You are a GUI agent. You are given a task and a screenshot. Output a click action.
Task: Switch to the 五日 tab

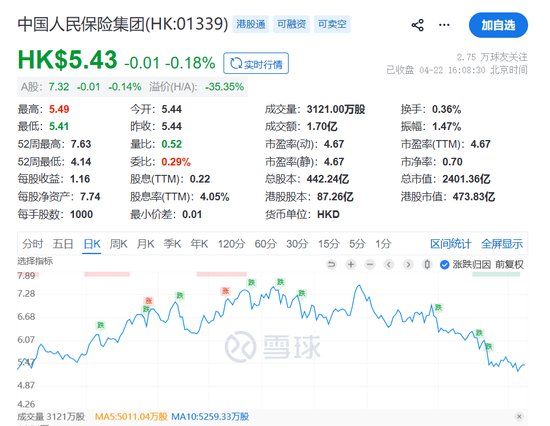(x=63, y=244)
